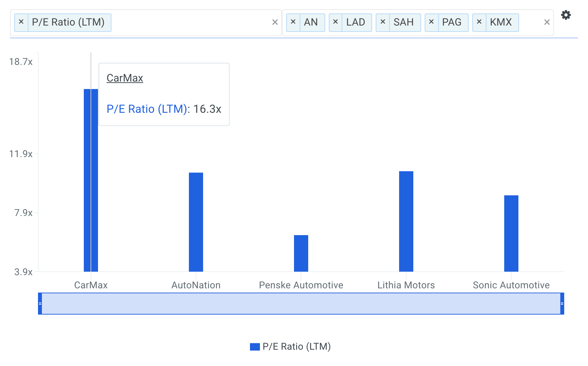Click the Lithia Motors axis label
This screenshot has width=588, height=366.
pyautogui.click(x=406, y=285)
